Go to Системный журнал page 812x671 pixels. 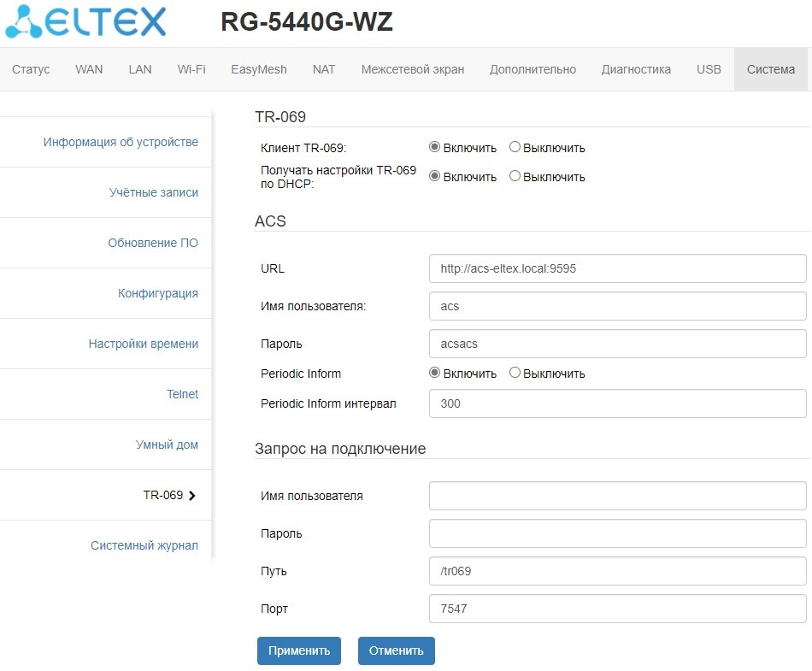(x=144, y=545)
